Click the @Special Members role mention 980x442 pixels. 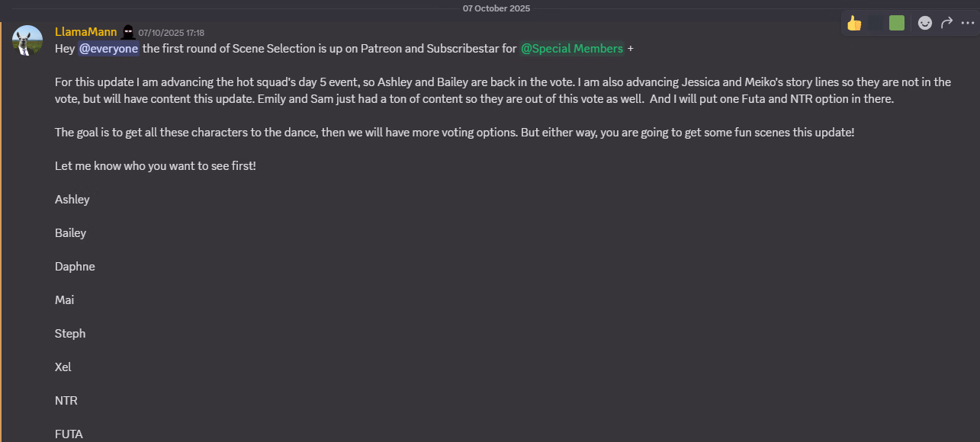[x=572, y=49]
